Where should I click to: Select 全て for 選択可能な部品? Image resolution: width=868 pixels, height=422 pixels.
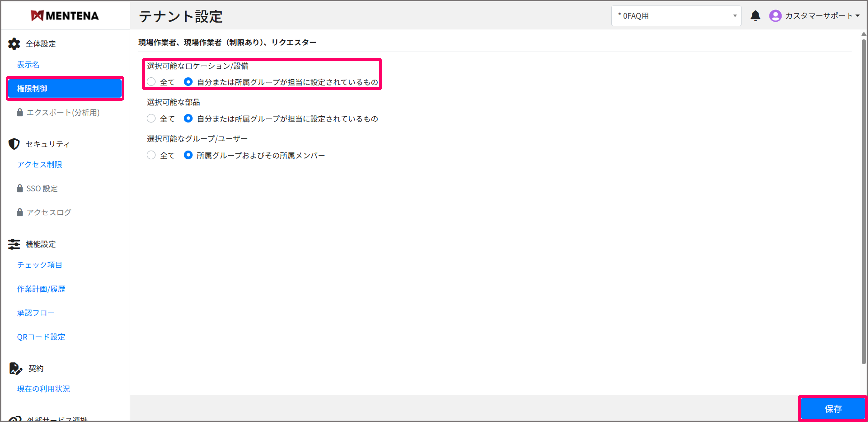[151, 118]
